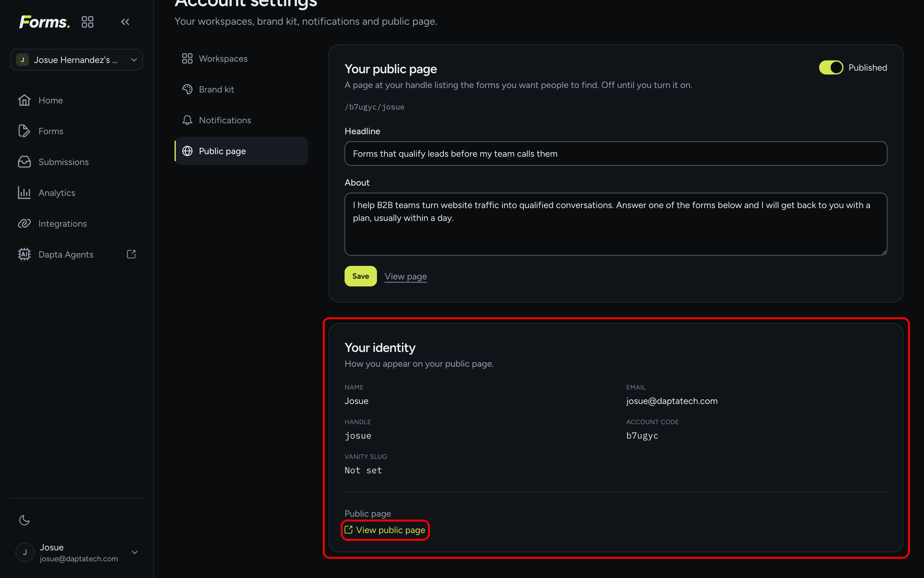Screen dimensions: 924x578
Task: Click the Submissions inbox icon
Action: (x=24, y=162)
